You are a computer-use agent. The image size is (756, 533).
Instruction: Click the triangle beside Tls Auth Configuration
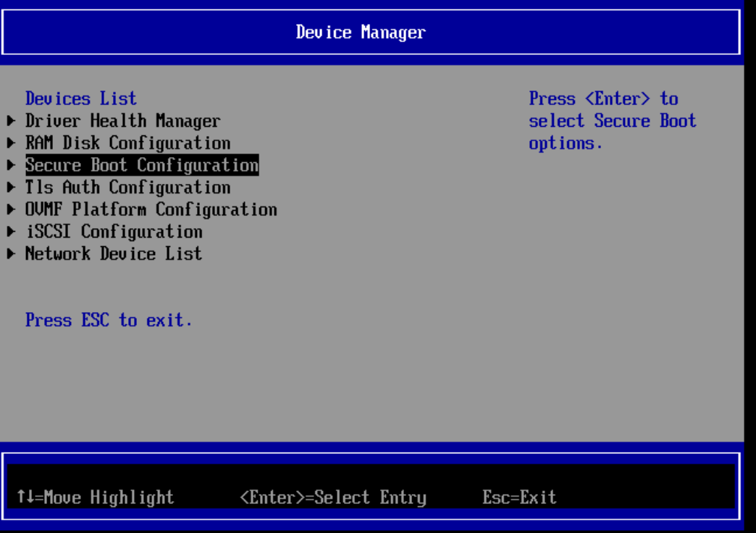click(x=11, y=188)
